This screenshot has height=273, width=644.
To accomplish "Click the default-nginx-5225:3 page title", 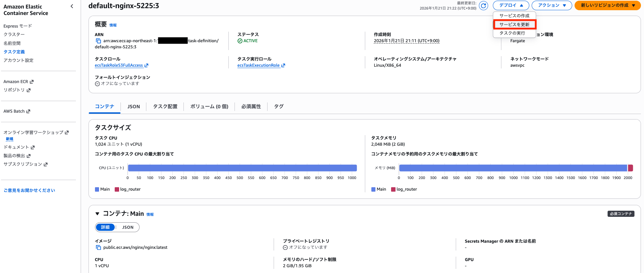I will point(124,6).
